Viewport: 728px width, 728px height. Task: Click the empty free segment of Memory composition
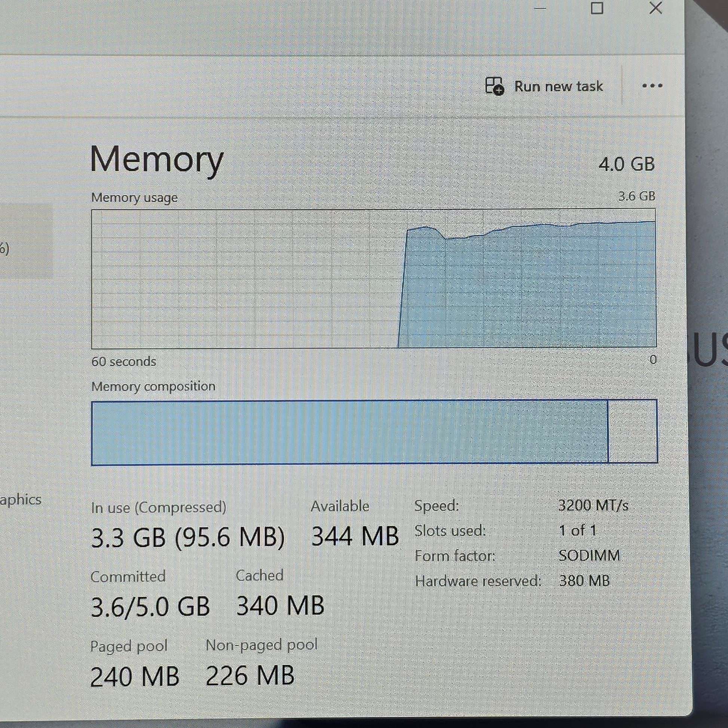pyautogui.click(x=632, y=431)
